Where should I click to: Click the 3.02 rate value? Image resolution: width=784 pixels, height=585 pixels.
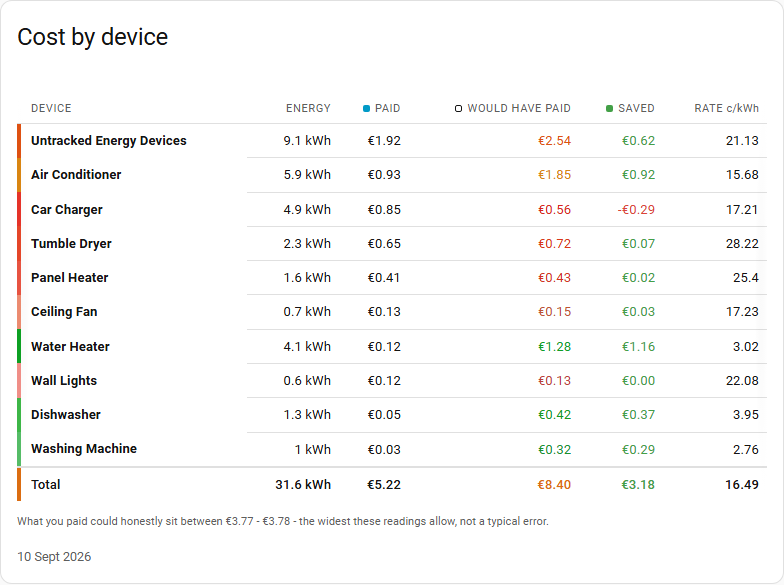pyautogui.click(x=746, y=346)
